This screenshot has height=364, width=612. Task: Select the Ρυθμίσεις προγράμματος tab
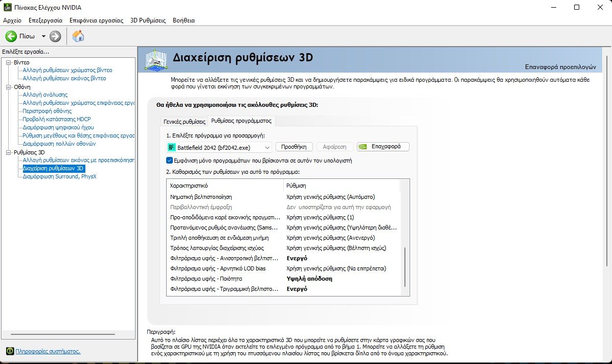pyautogui.click(x=241, y=121)
